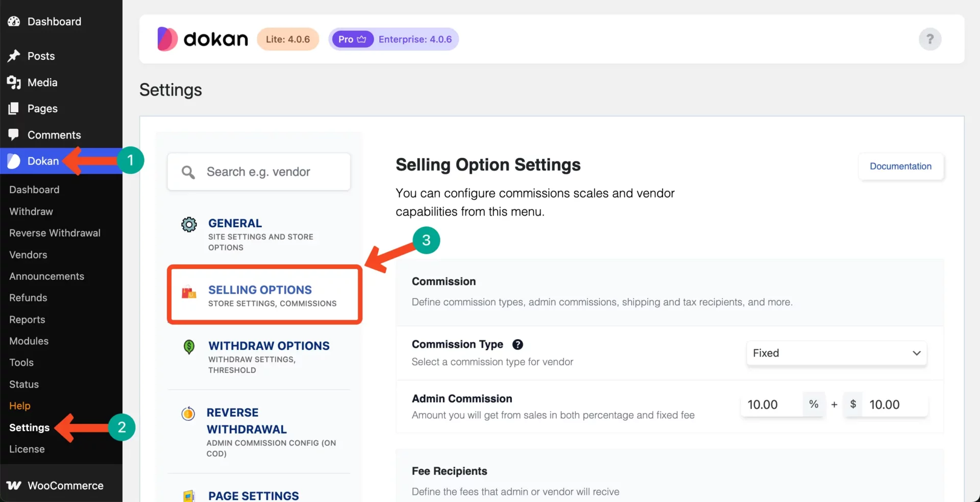
Task: Click the Pages icon in sidebar
Action: (14, 108)
